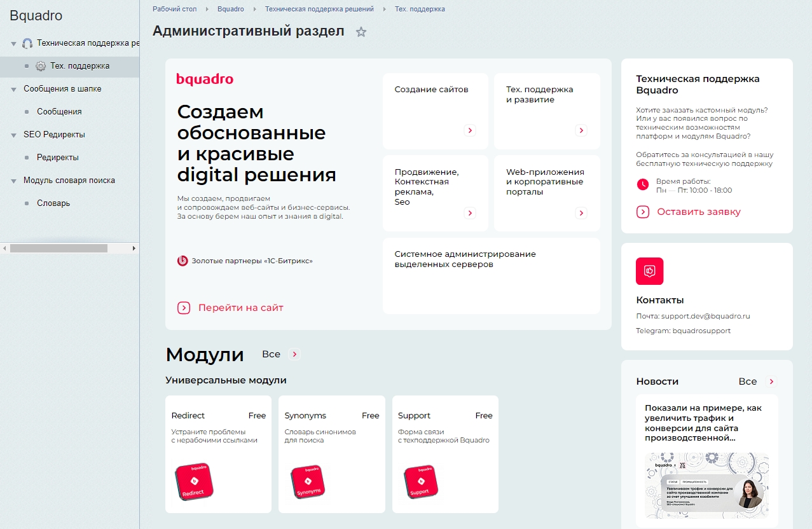Open Тех. поддержка breadcrumb
The image size is (812, 529).
(420, 9)
